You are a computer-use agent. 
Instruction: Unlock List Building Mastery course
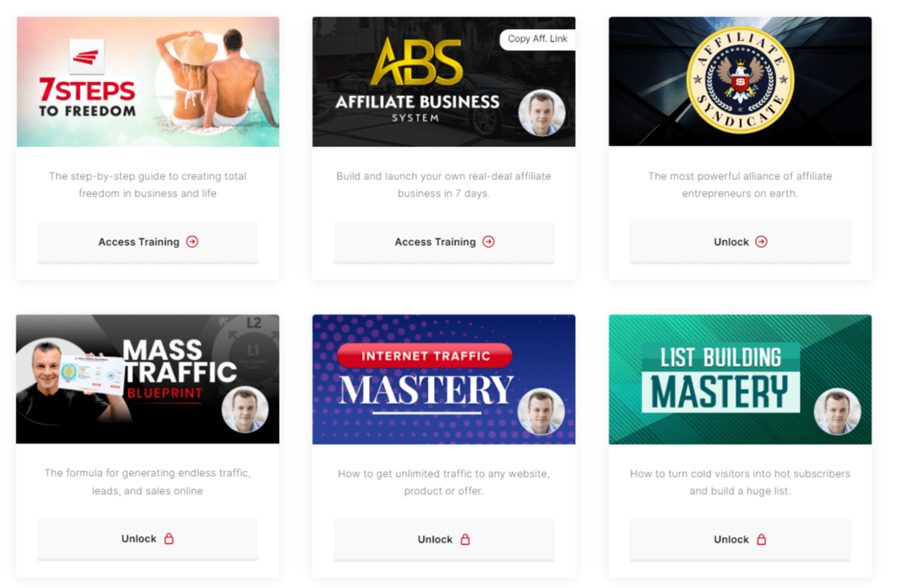(740, 539)
